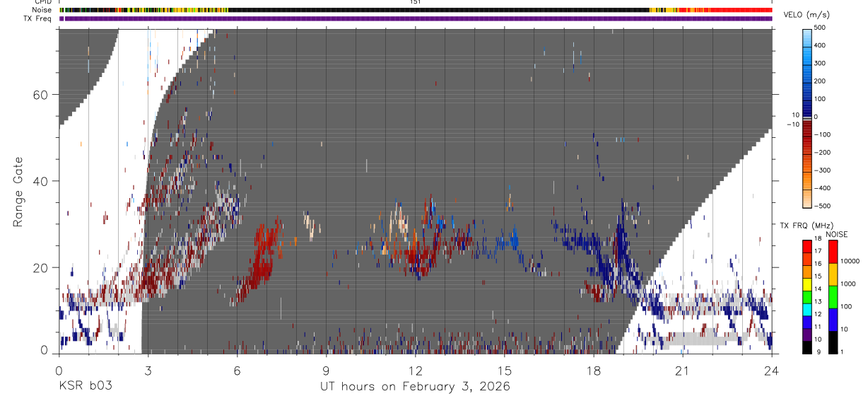Click the x-axis tick label '21'
The height and width of the screenshot is (401, 868).
tap(683, 371)
